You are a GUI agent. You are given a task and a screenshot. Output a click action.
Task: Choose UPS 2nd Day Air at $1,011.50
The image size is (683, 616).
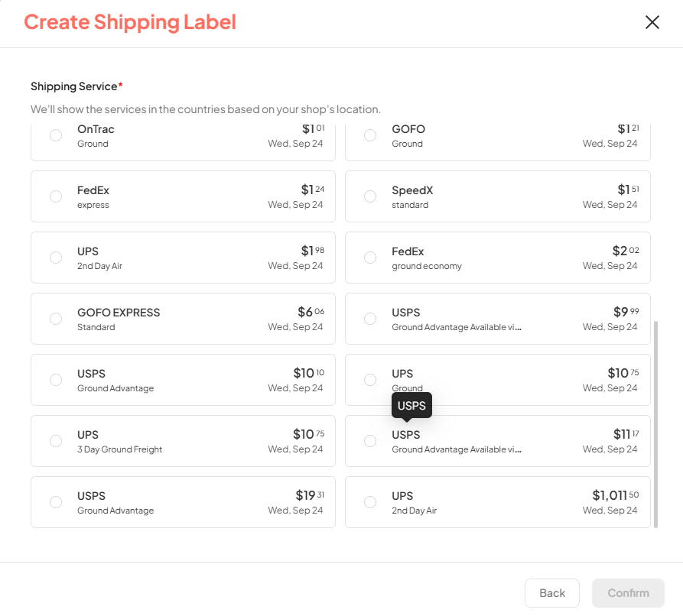(x=370, y=502)
